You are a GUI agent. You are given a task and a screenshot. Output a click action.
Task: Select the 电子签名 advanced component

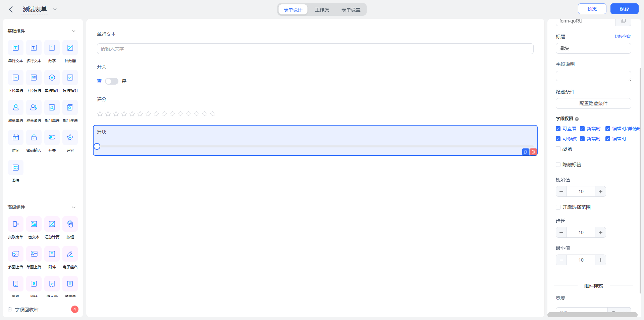[70, 254]
